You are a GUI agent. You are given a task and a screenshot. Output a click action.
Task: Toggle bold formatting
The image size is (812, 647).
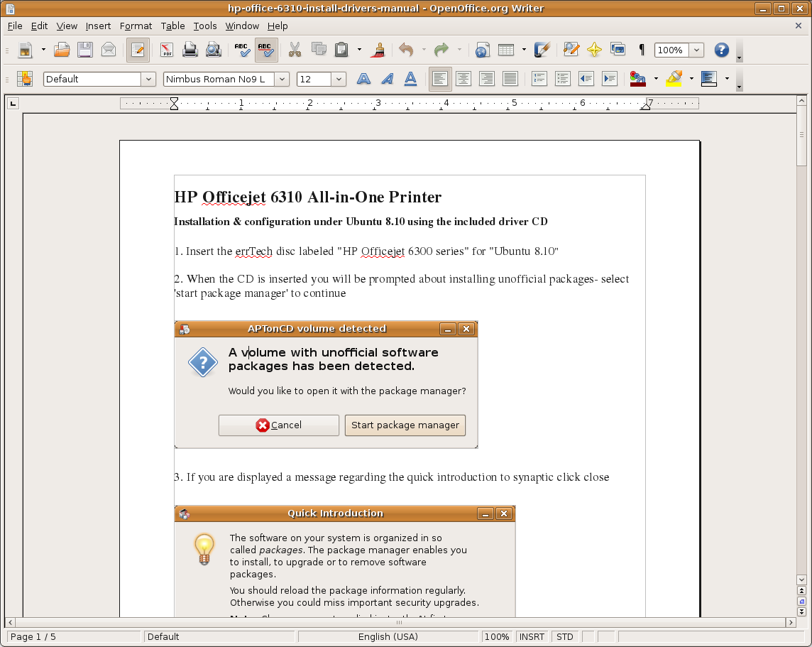pyautogui.click(x=363, y=79)
